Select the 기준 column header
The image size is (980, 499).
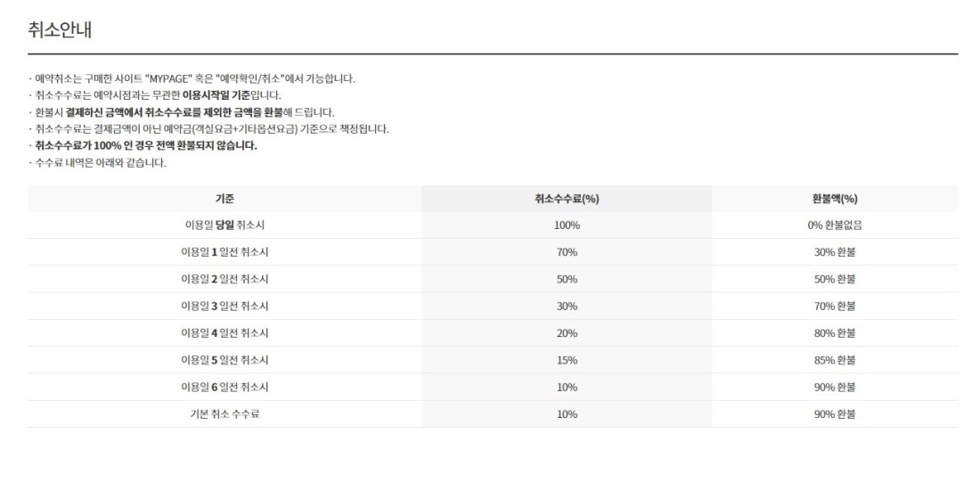[x=225, y=199]
